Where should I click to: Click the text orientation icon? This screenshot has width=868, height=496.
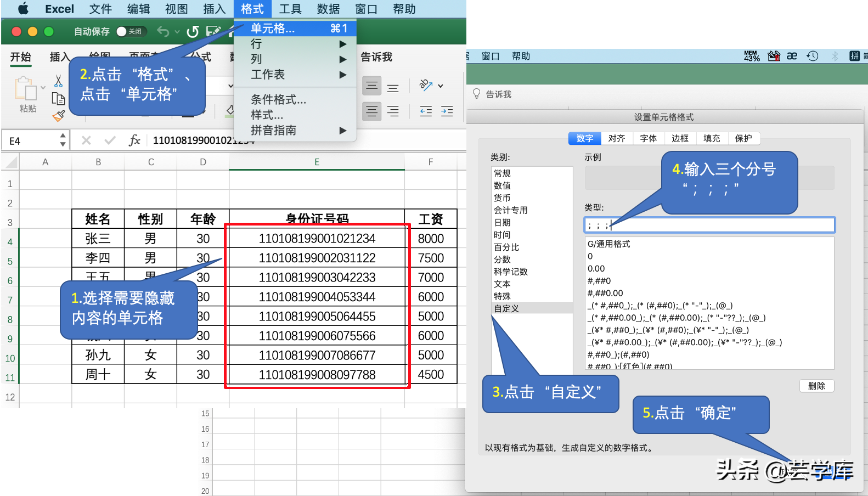pos(426,85)
